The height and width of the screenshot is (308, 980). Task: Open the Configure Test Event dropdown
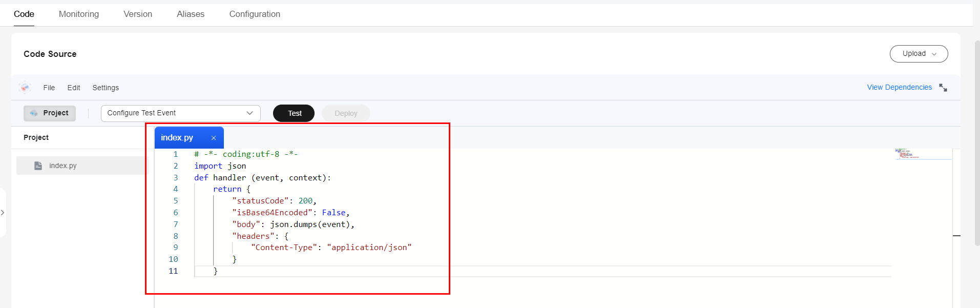(x=180, y=113)
